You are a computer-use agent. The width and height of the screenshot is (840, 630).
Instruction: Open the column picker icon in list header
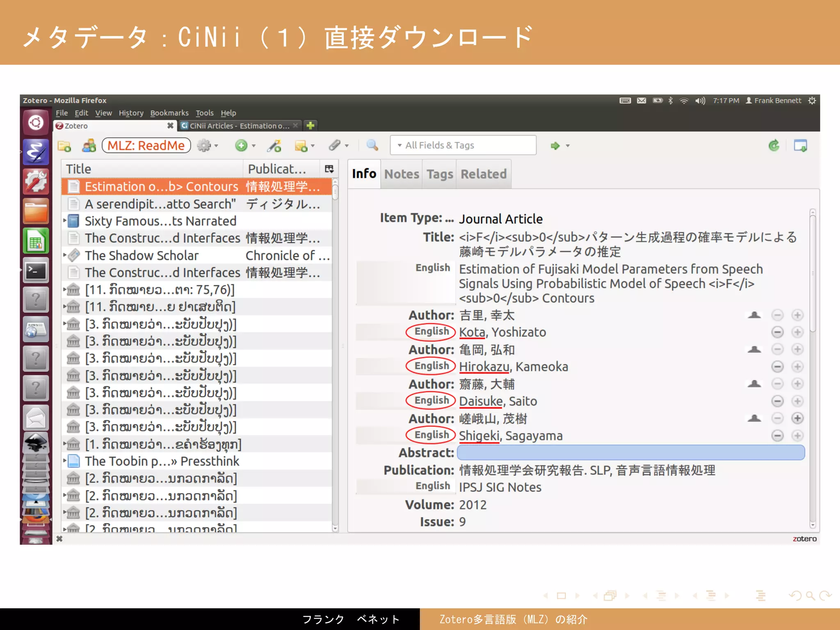click(x=329, y=169)
